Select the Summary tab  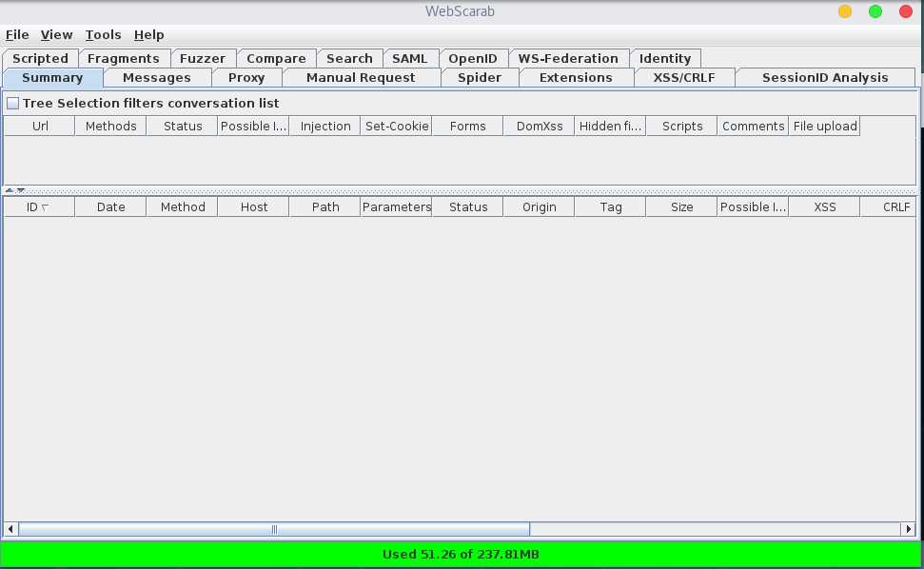(x=52, y=78)
